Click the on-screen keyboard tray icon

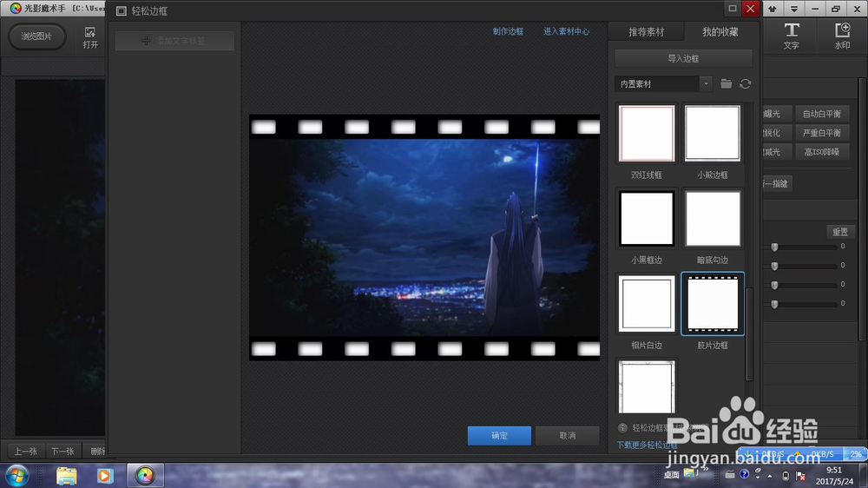coord(730,475)
